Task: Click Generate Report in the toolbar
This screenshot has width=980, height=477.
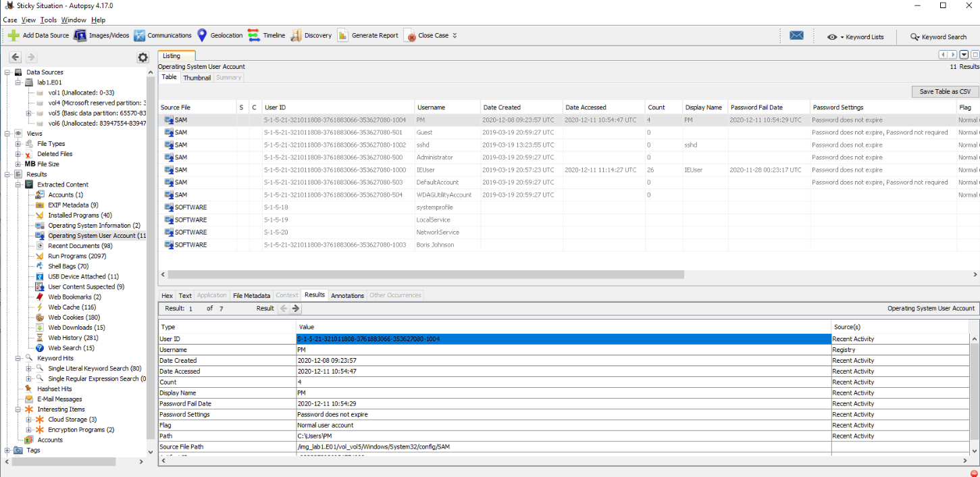Action: (367, 35)
